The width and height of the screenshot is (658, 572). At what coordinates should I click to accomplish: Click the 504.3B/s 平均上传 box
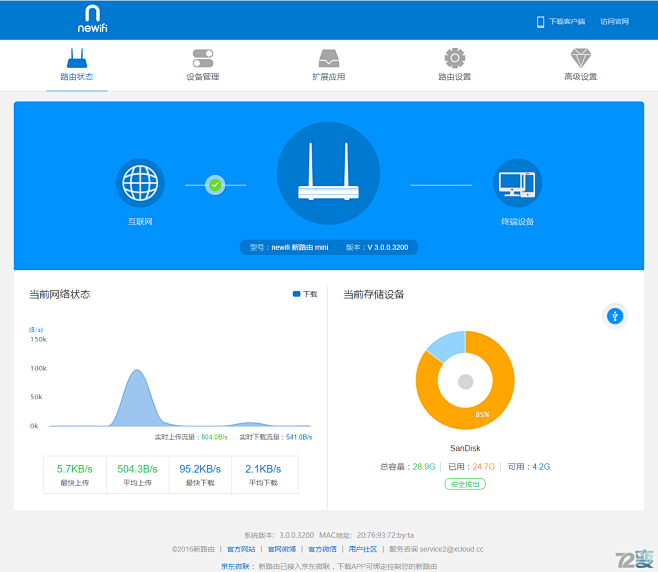[138, 475]
